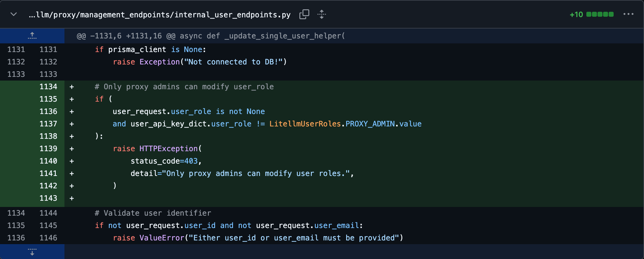
Task: Expand hidden lines below line 1146
Action: pyautogui.click(x=32, y=252)
